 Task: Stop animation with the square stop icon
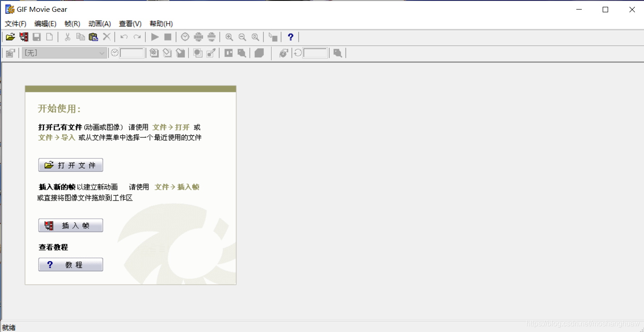point(168,37)
